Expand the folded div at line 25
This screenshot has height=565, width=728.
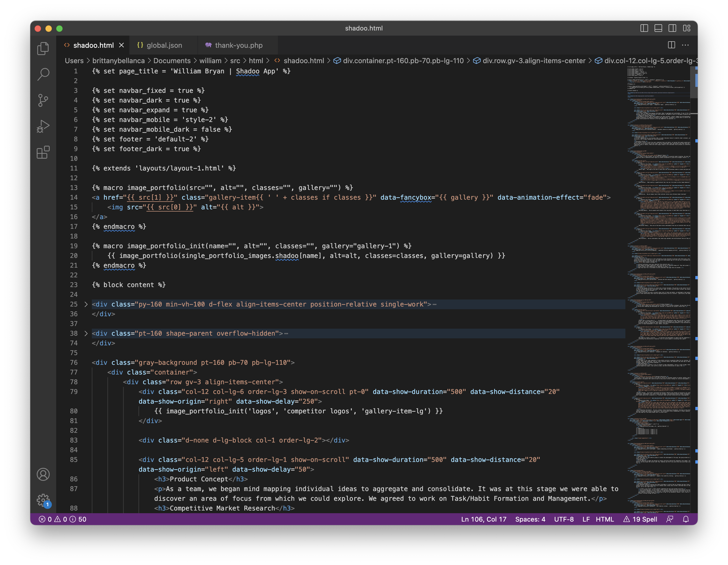pyautogui.click(x=86, y=304)
